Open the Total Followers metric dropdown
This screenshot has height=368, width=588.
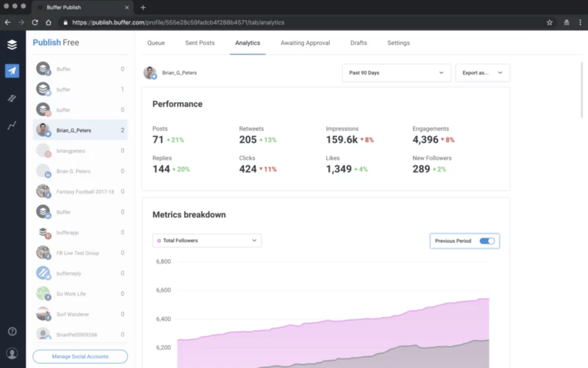point(207,240)
